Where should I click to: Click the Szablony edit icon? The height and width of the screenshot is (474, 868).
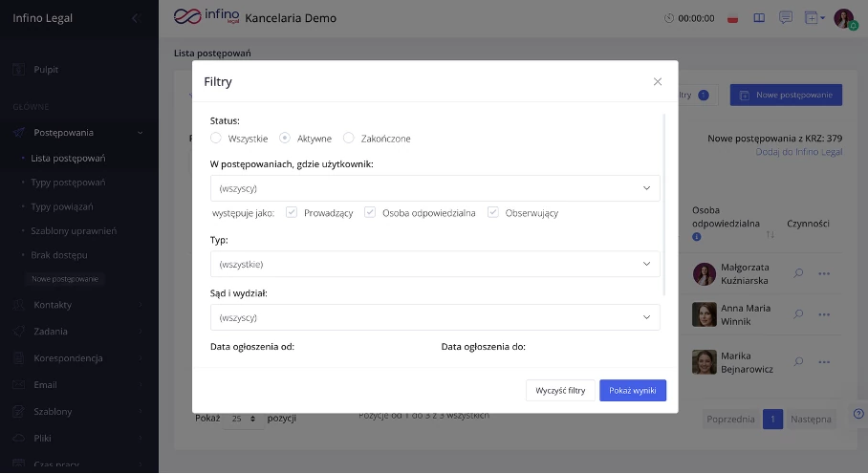coord(19,412)
